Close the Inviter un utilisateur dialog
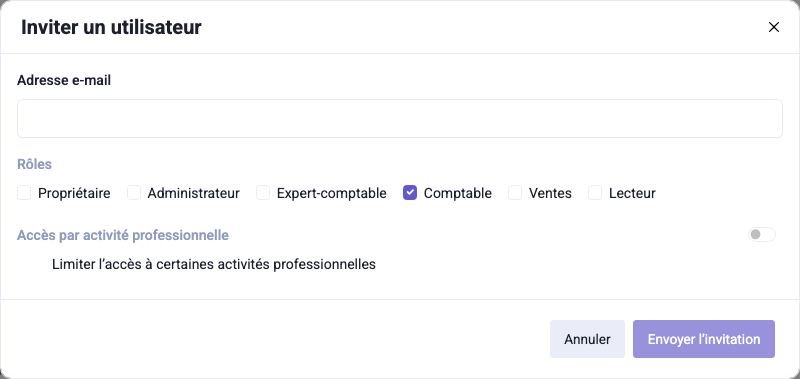This screenshot has height=379, width=800. pos(773,28)
